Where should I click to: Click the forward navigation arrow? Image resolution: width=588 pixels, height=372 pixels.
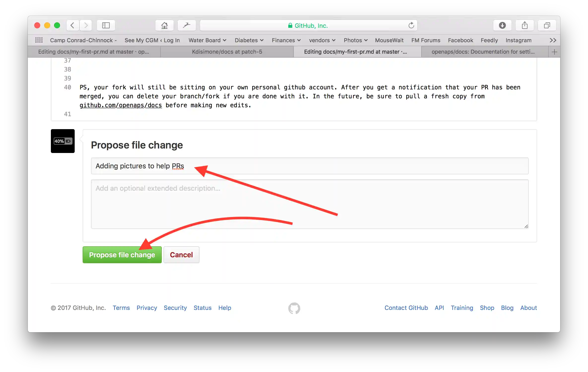point(86,25)
